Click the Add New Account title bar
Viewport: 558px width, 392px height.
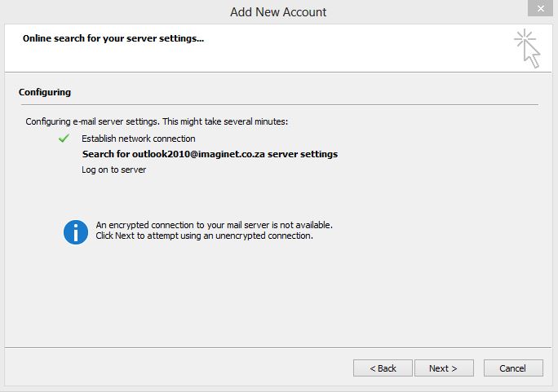pos(278,12)
